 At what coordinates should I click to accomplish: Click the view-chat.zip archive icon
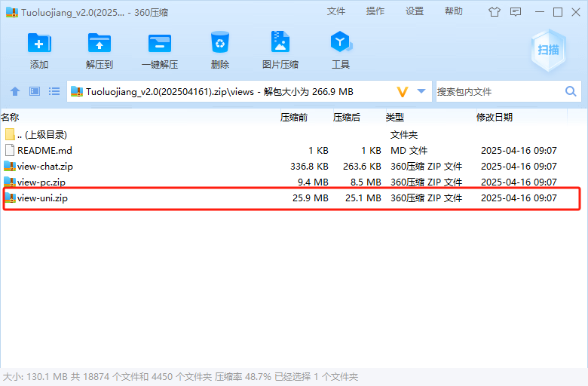[10, 166]
